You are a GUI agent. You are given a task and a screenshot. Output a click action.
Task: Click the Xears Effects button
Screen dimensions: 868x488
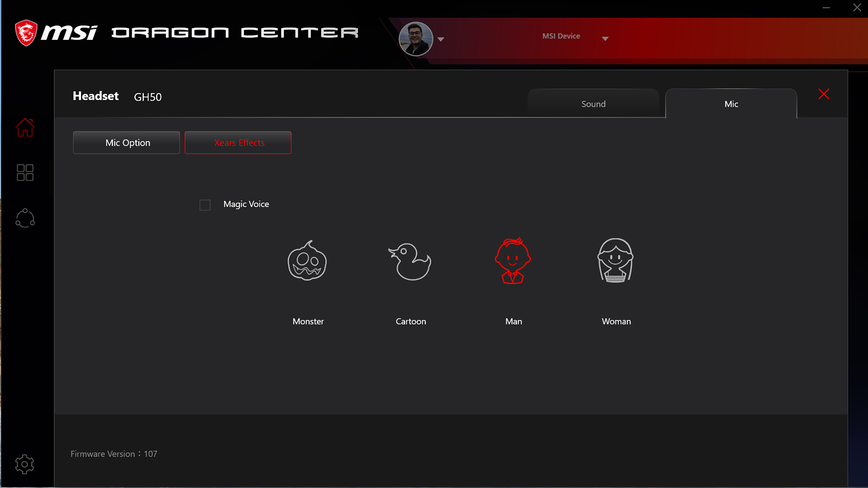[238, 143]
